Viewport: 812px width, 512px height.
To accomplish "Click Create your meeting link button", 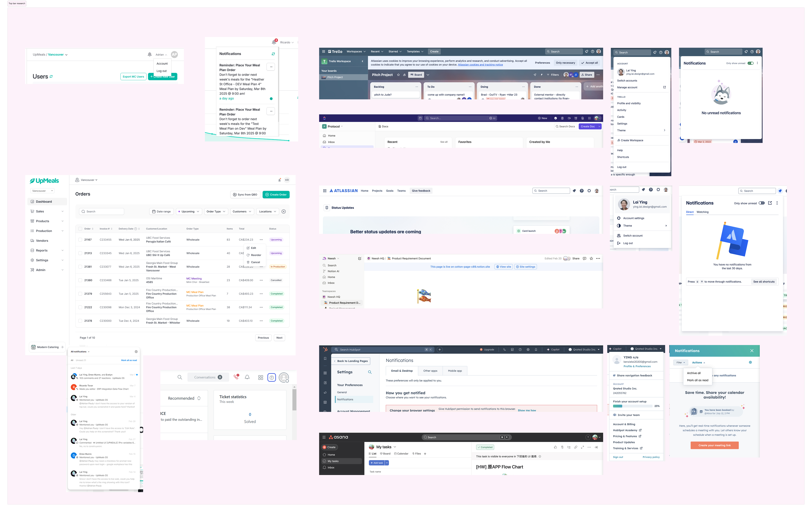I will [x=715, y=446].
